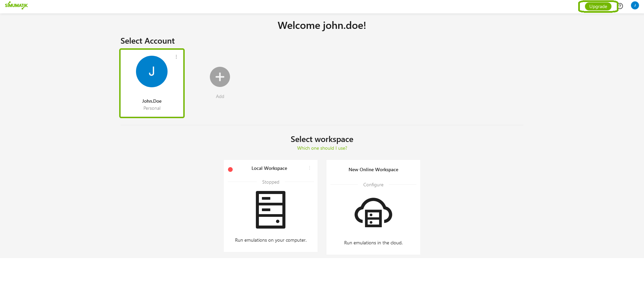Click the Simumatik logo
644x290 pixels.
coord(16,5)
